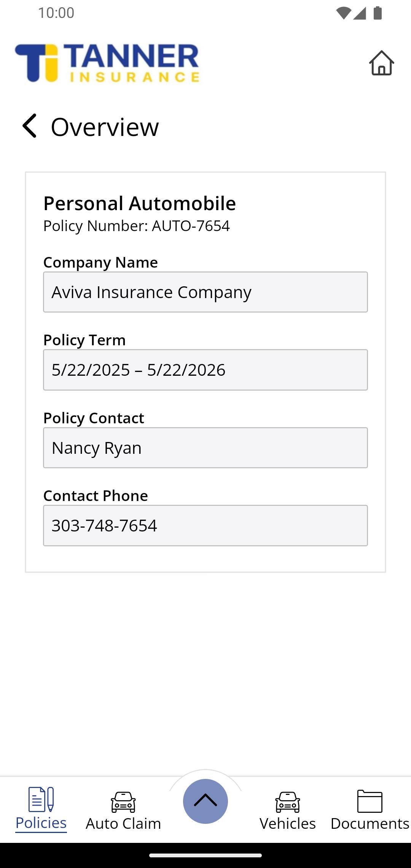
Task: Tap the Policy Number AUTO-7654 text
Action: point(137,226)
